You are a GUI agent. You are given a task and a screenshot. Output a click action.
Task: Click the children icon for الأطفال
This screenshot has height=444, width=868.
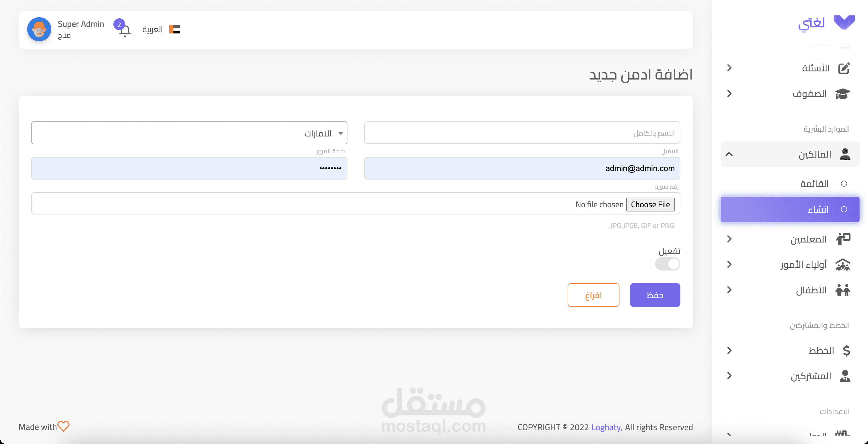coord(843,290)
